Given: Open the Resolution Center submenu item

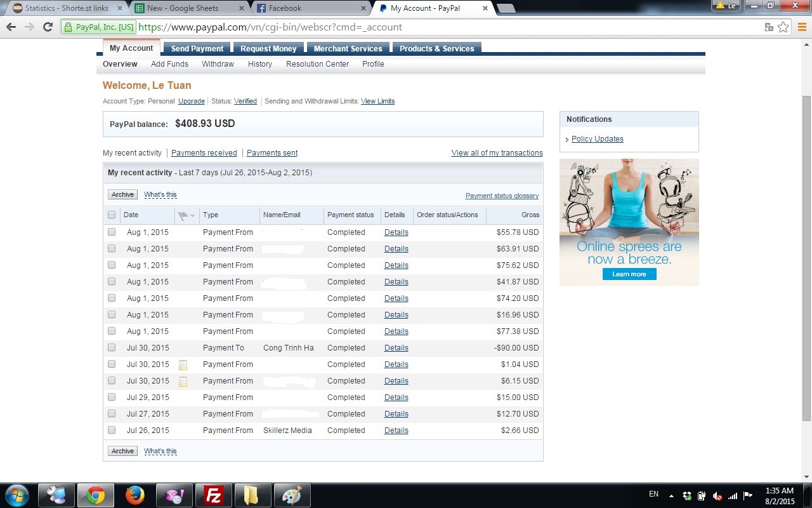Looking at the screenshot, I should 317,64.
